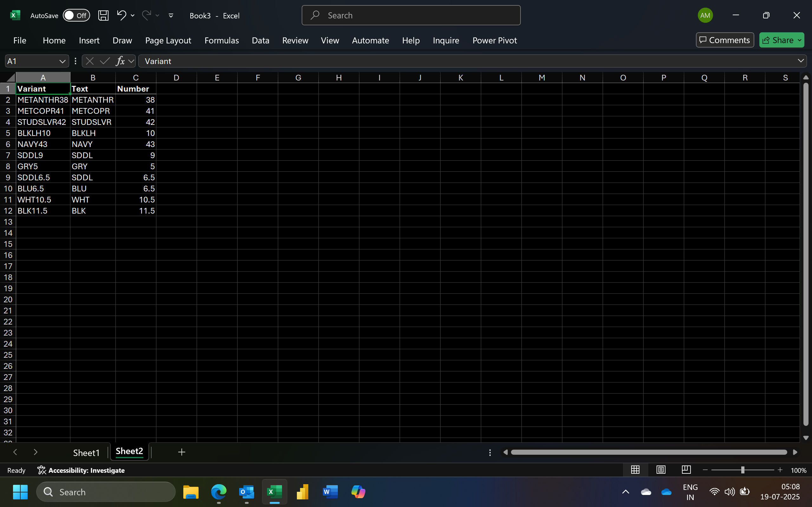Open the Name Box dropdown

tap(62, 61)
